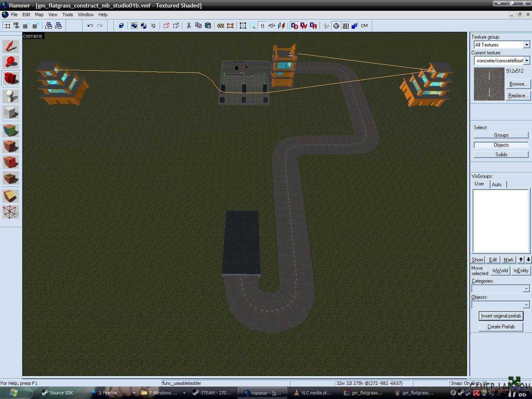532x399 pixels.
Task: Hide unselected objects via toolbar icon
Action: click(176, 26)
